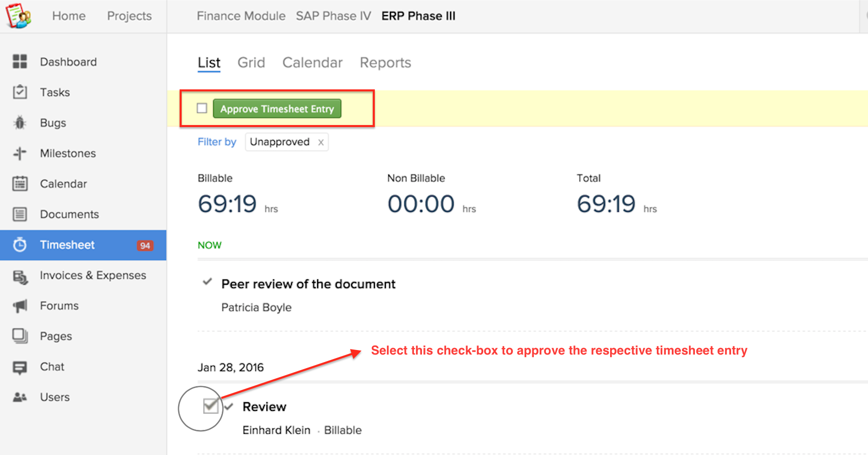This screenshot has height=455, width=868.
Task: Go to Dashboard in sidebar
Action: (x=68, y=62)
